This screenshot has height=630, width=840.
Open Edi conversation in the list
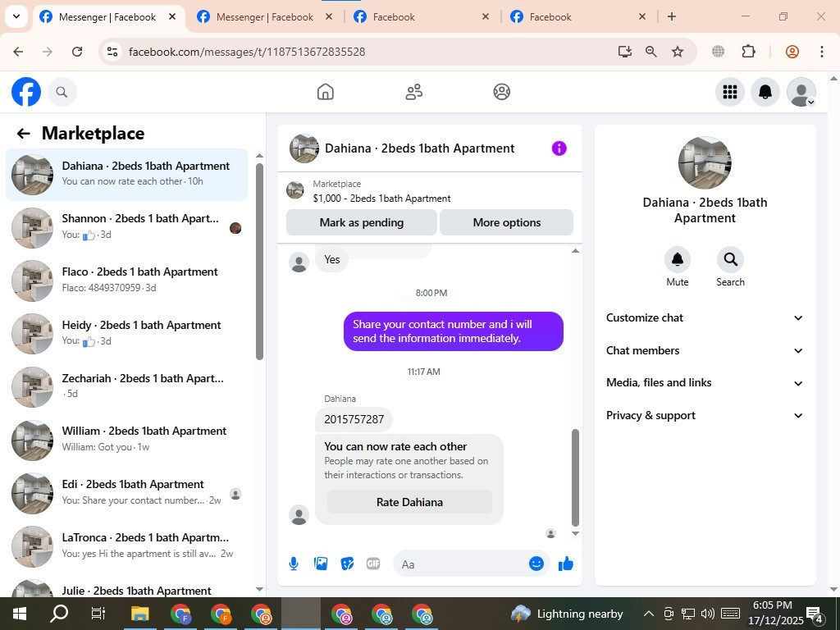tap(127, 493)
